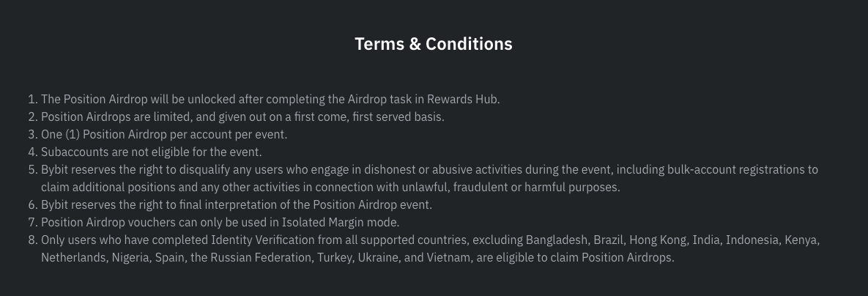Click the Terms & Conditions heading
Screen dimensions: 868x296
434,44
